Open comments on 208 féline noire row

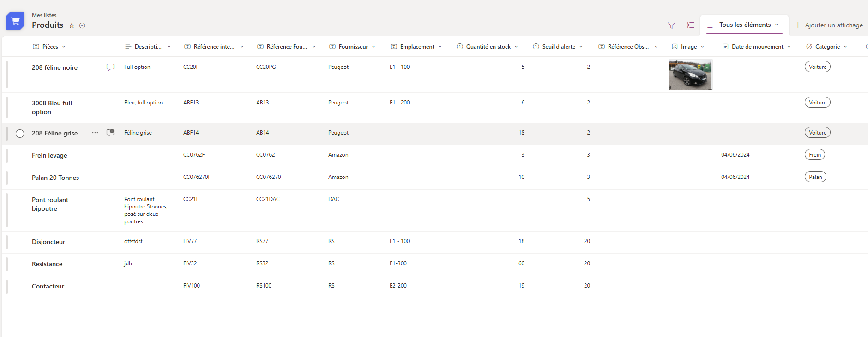click(x=110, y=67)
